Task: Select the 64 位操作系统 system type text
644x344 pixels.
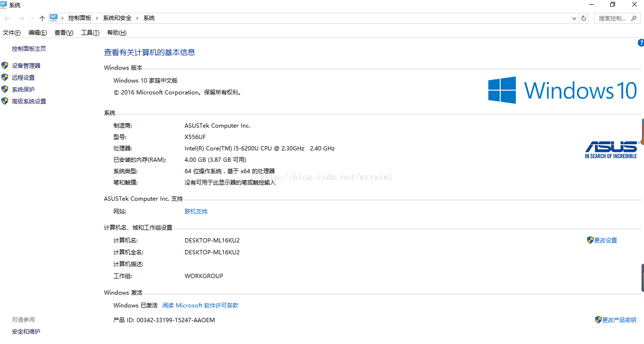Action: pyautogui.click(x=230, y=171)
